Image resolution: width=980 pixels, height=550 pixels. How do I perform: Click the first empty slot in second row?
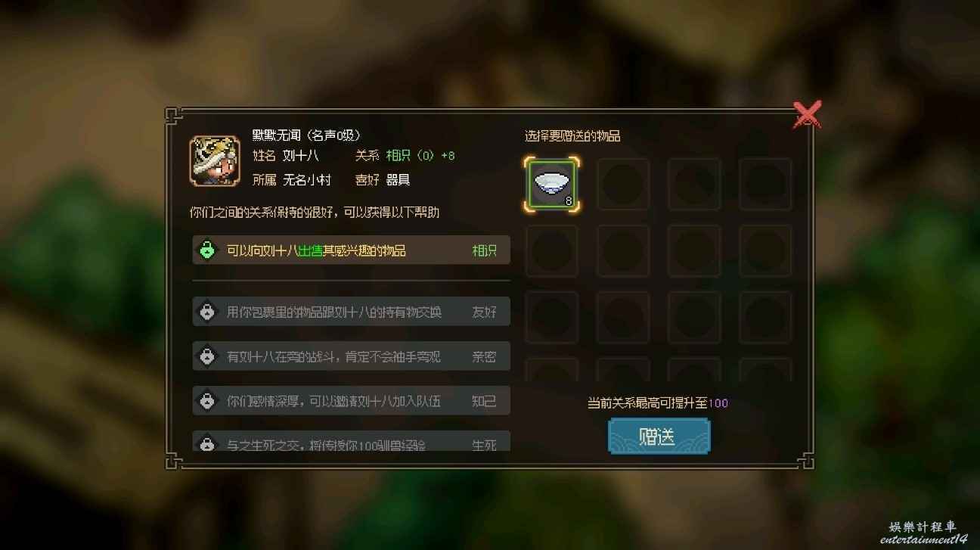(552, 250)
